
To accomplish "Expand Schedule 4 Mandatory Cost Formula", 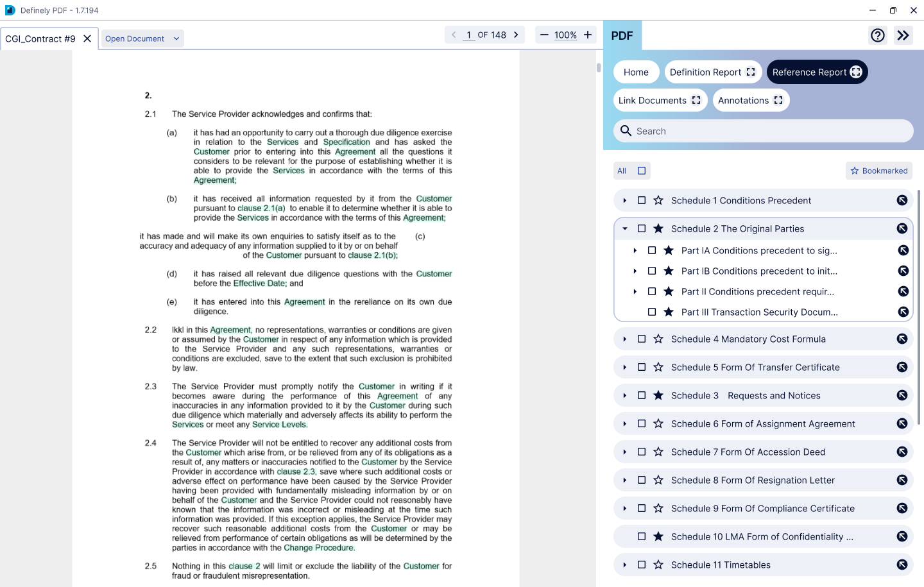I will 625,339.
